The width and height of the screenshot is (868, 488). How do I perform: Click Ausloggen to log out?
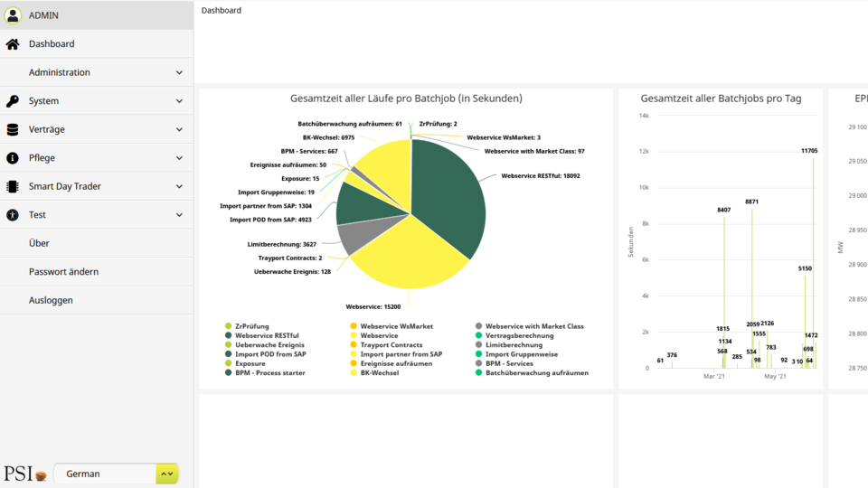(51, 300)
